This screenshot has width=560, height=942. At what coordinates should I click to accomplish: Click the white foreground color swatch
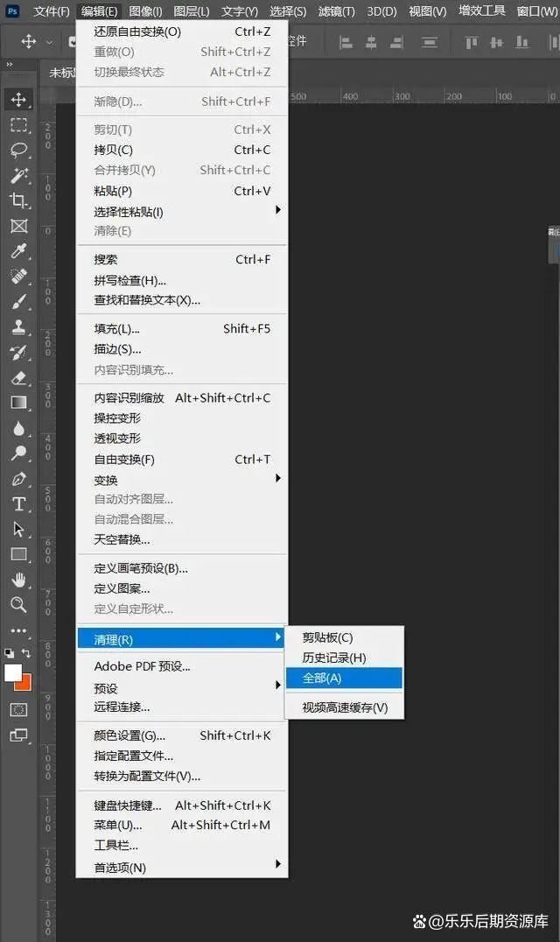pos(12,672)
